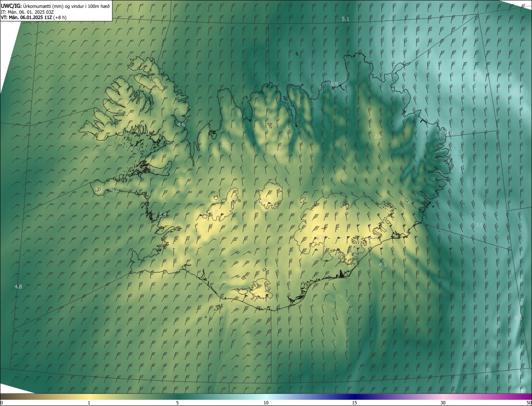Screen dimensions: 532x406
Task: Click the 5.1 precipitation value at the top
Action: coord(345,19)
